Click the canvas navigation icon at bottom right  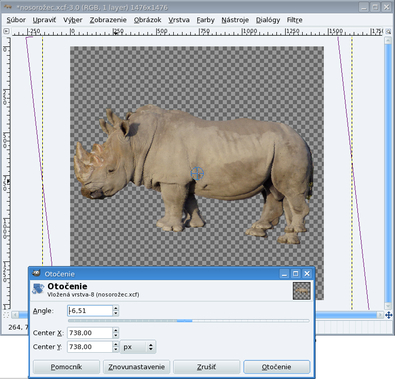point(388,315)
